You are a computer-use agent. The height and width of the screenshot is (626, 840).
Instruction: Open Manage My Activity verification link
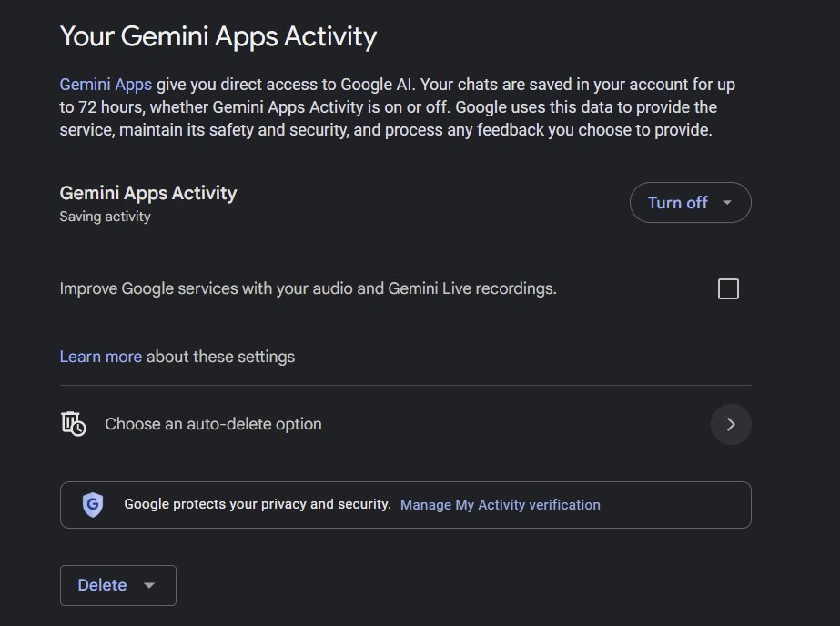pyautogui.click(x=500, y=504)
